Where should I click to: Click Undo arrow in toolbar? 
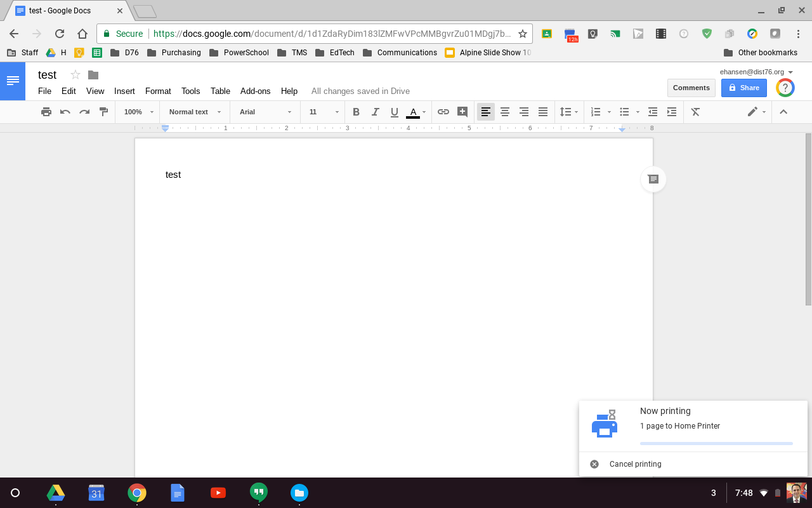coord(65,112)
